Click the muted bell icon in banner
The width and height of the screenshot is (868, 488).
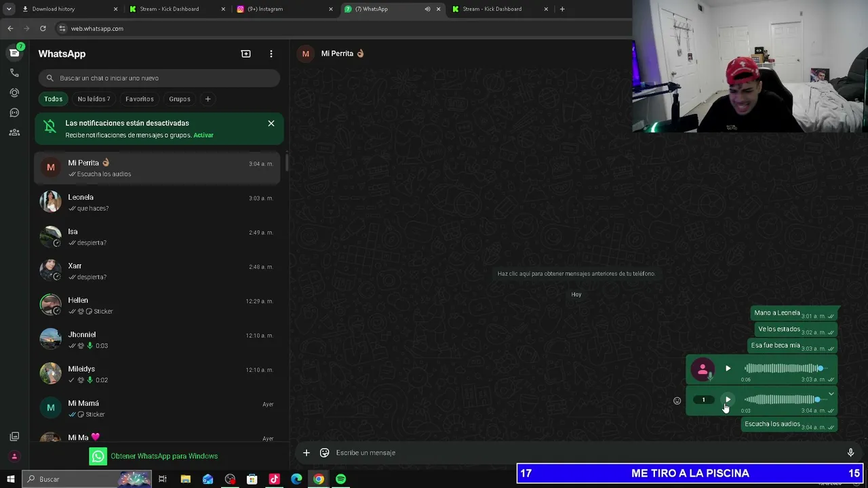(x=50, y=127)
